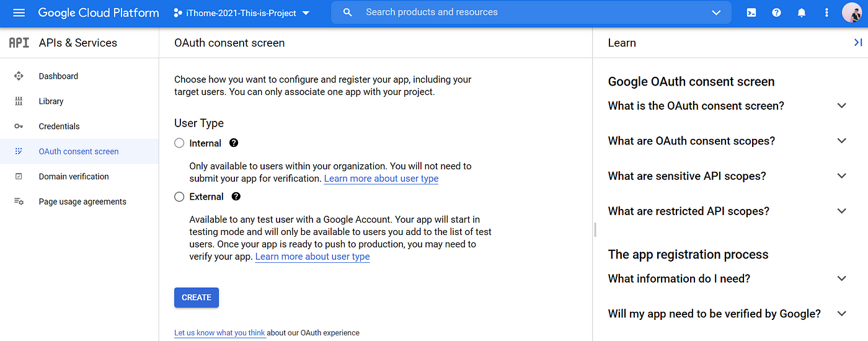Open "Let us know what you think" link
The height and width of the screenshot is (341, 868).
click(x=219, y=333)
